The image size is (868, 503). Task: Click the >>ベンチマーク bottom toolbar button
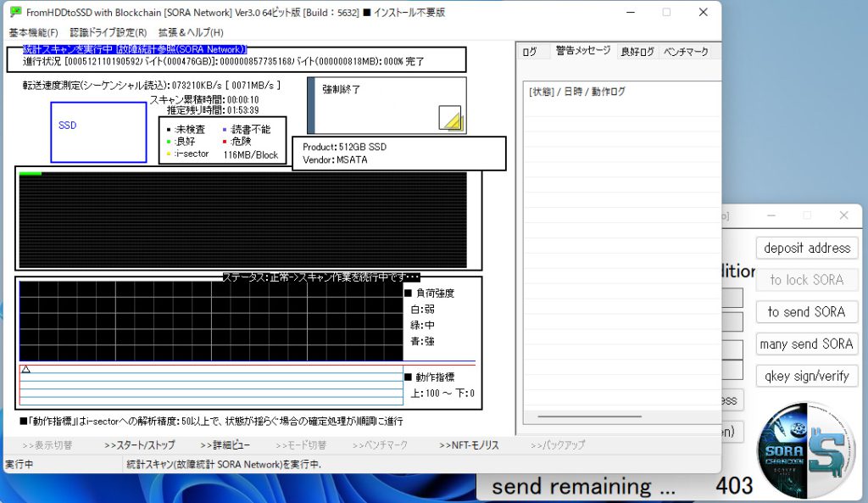381,444
